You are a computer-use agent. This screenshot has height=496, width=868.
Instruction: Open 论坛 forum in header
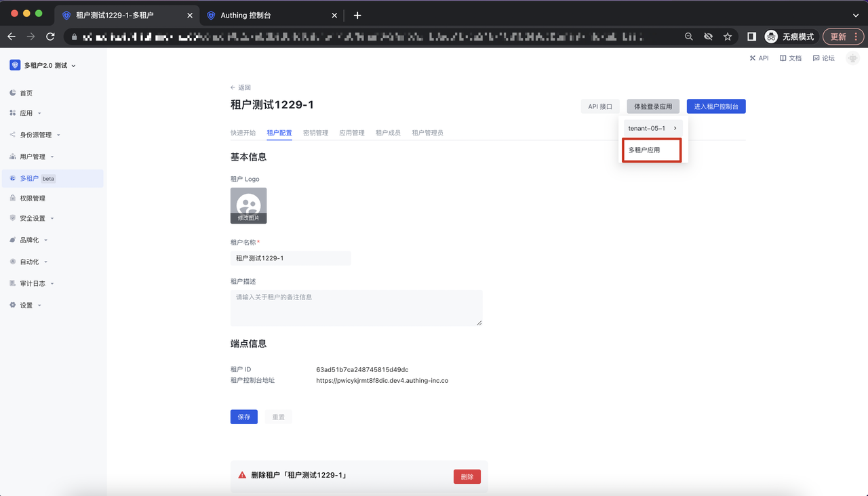pos(824,58)
